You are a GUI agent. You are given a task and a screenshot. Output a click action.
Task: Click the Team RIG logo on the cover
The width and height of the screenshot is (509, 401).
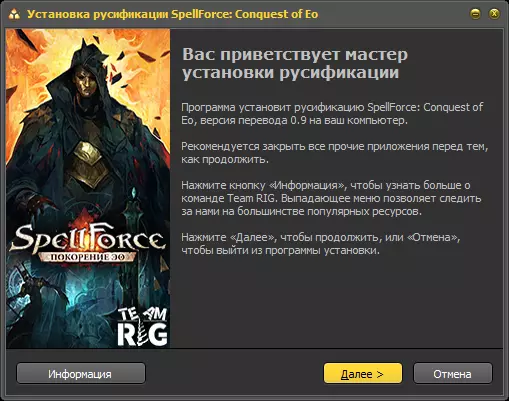click(143, 327)
